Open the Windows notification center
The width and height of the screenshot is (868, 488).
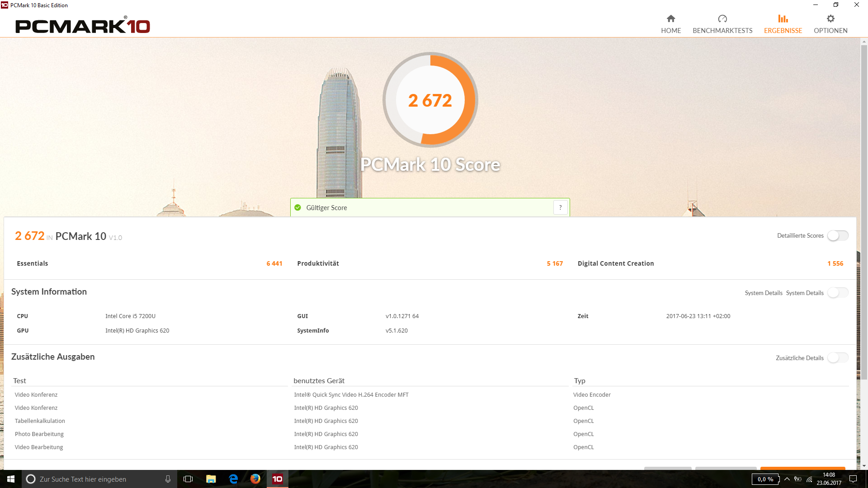pyautogui.click(x=853, y=479)
